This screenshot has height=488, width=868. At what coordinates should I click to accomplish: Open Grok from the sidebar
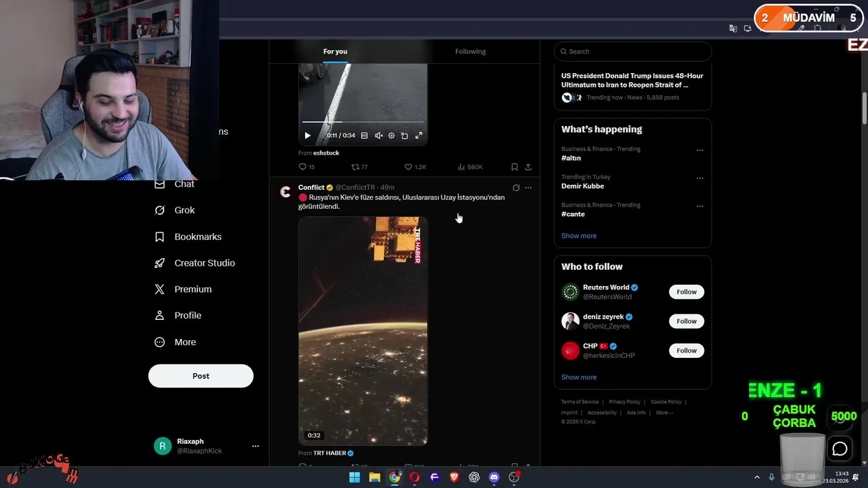point(175,210)
